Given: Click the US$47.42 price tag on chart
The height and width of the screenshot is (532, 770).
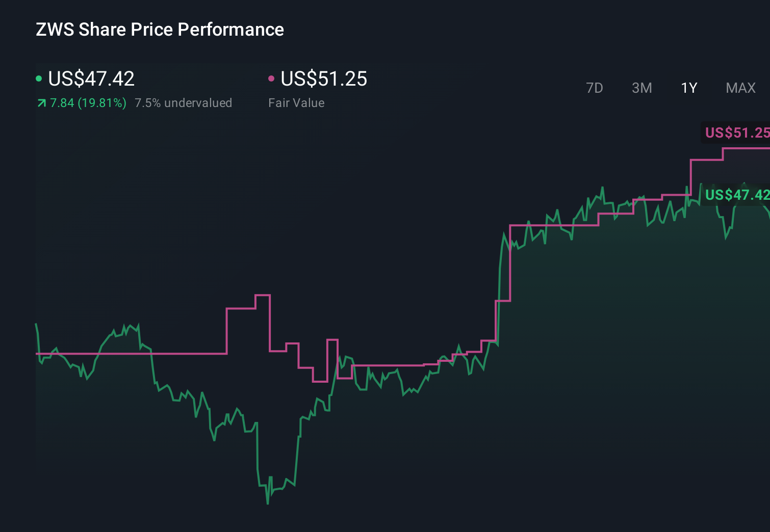Looking at the screenshot, I should pyautogui.click(x=737, y=195).
